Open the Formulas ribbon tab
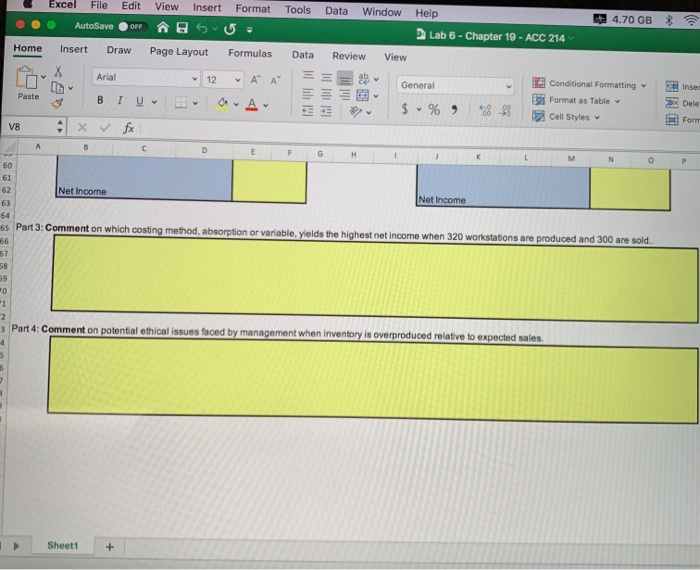The image size is (700, 570). pyautogui.click(x=250, y=54)
